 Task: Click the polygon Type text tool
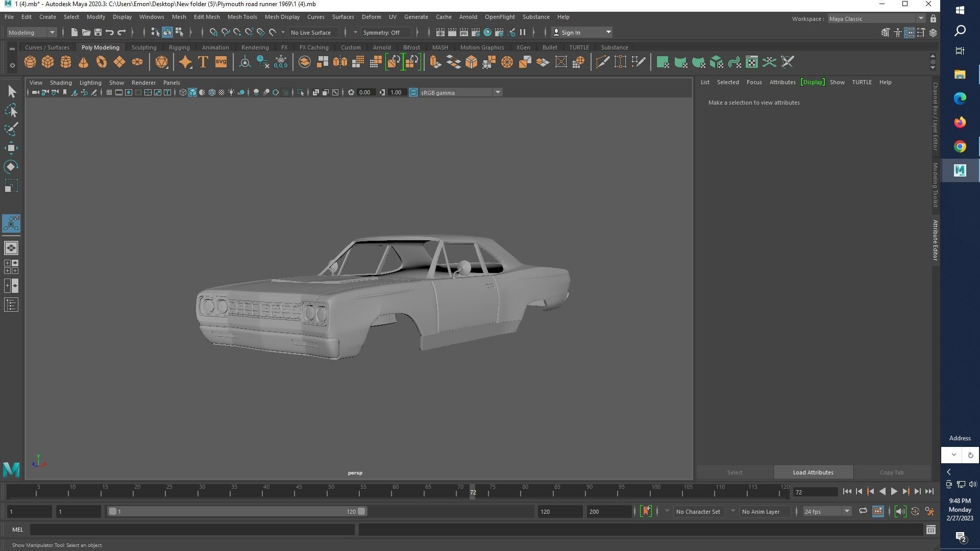203,62
